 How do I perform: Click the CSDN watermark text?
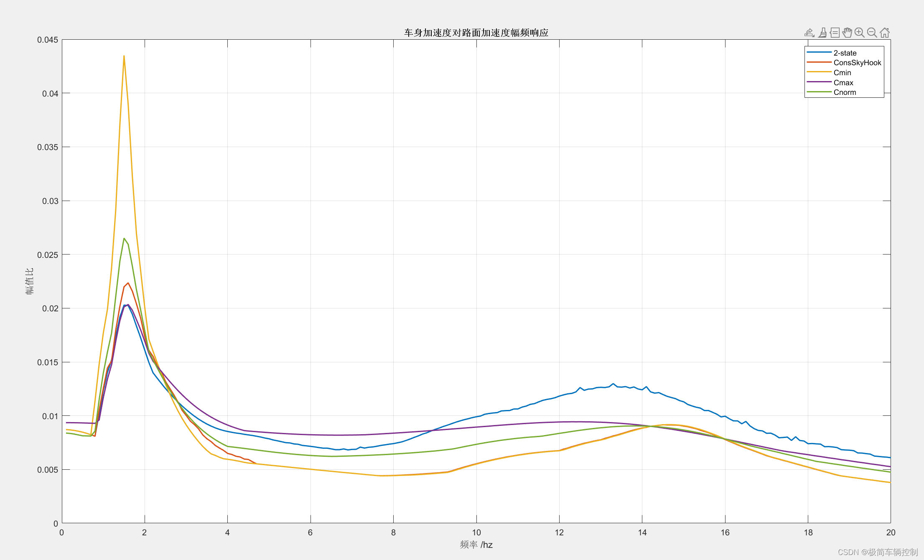(878, 552)
